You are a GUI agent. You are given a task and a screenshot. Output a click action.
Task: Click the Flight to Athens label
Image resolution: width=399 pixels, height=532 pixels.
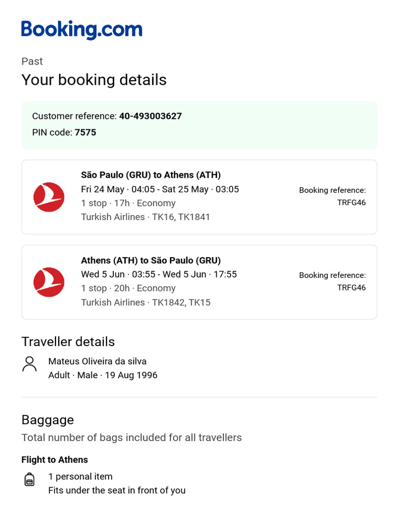pyautogui.click(x=55, y=460)
